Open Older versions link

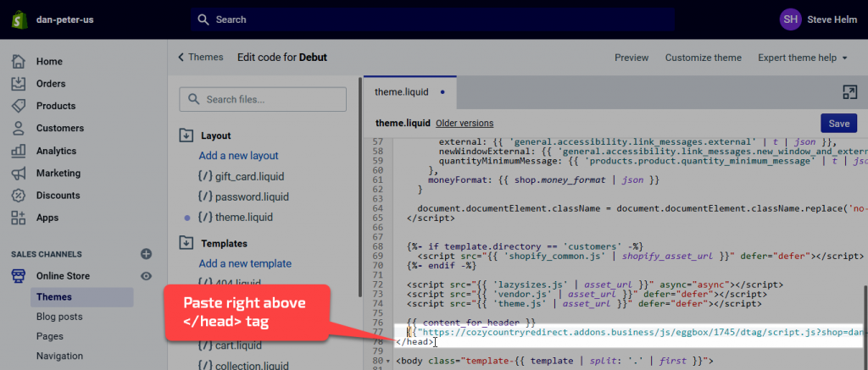[465, 124]
